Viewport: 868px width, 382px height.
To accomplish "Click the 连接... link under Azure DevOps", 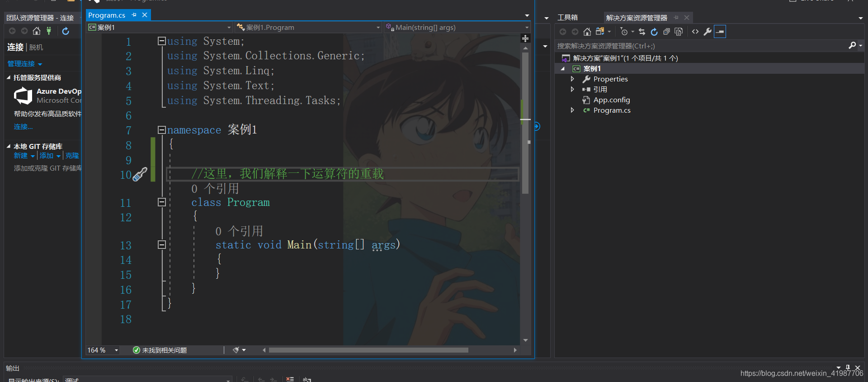I will 23,127.
